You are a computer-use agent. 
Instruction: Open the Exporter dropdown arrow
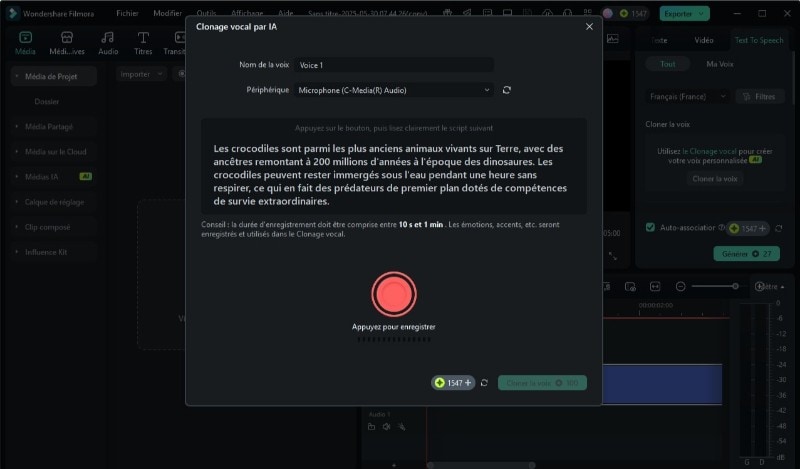point(702,14)
